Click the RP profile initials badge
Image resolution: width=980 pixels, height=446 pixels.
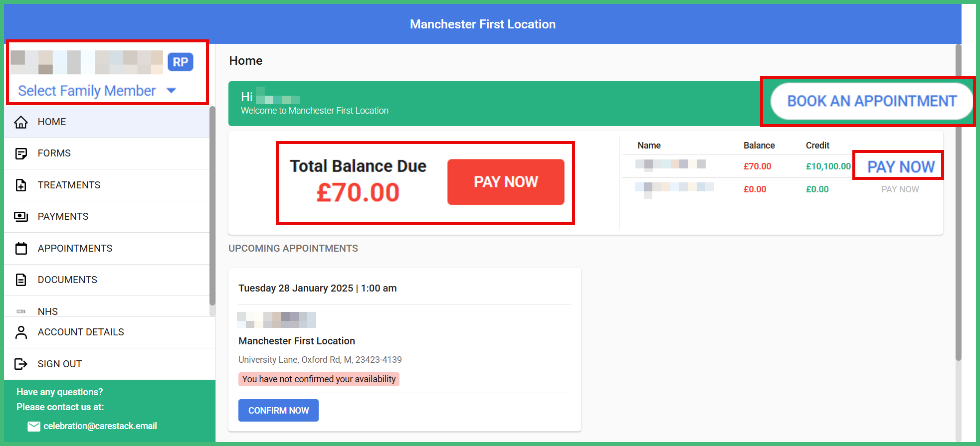[180, 62]
